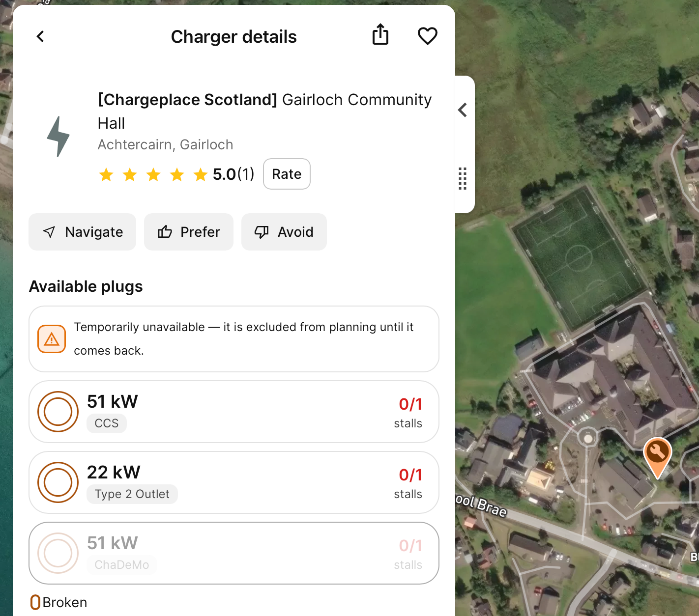
Task: Mark charger as preferred with Prefer
Action: tap(189, 232)
